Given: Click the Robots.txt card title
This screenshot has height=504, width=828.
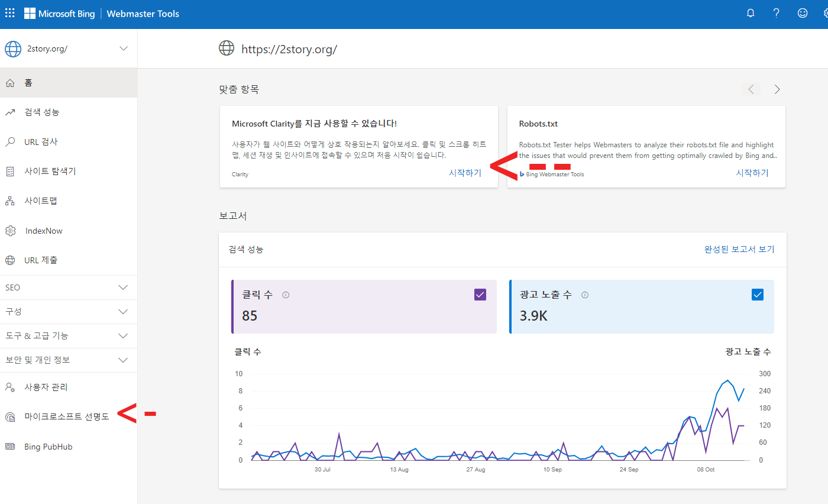Looking at the screenshot, I should click(x=538, y=124).
